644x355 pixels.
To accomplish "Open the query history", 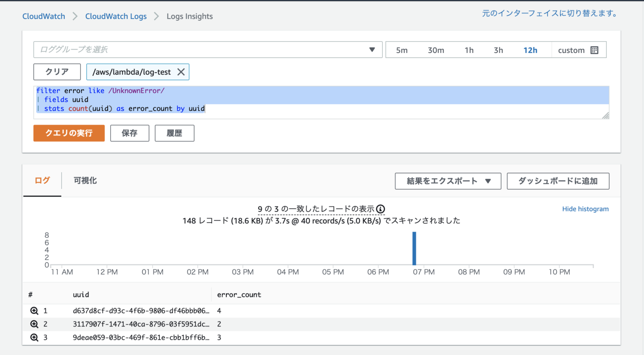I will point(174,133).
